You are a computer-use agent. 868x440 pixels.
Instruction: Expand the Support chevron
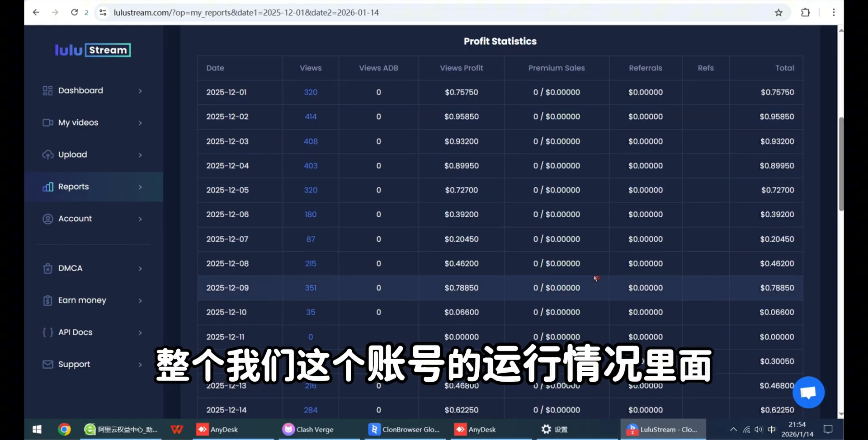coord(140,365)
